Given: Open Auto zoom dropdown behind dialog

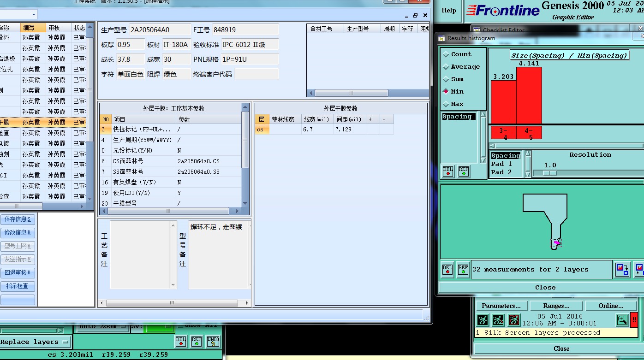Looking at the screenshot, I should click(101, 326).
